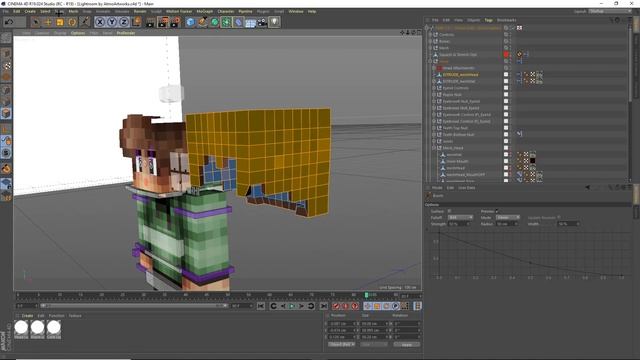Toggle the Y axis lock button
Image resolution: width=640 pixels, height=360 pixels.
pyautogui.click(x=112, y=22)
